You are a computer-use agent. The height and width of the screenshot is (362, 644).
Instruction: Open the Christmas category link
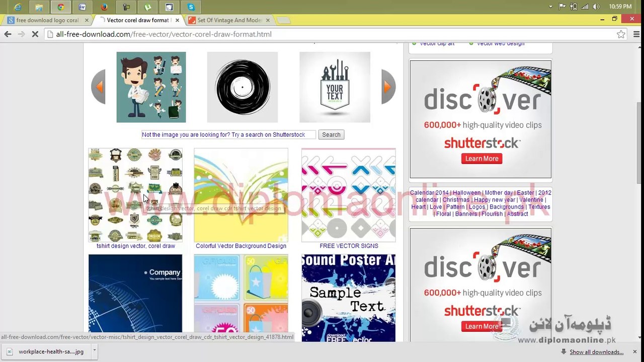456,200
